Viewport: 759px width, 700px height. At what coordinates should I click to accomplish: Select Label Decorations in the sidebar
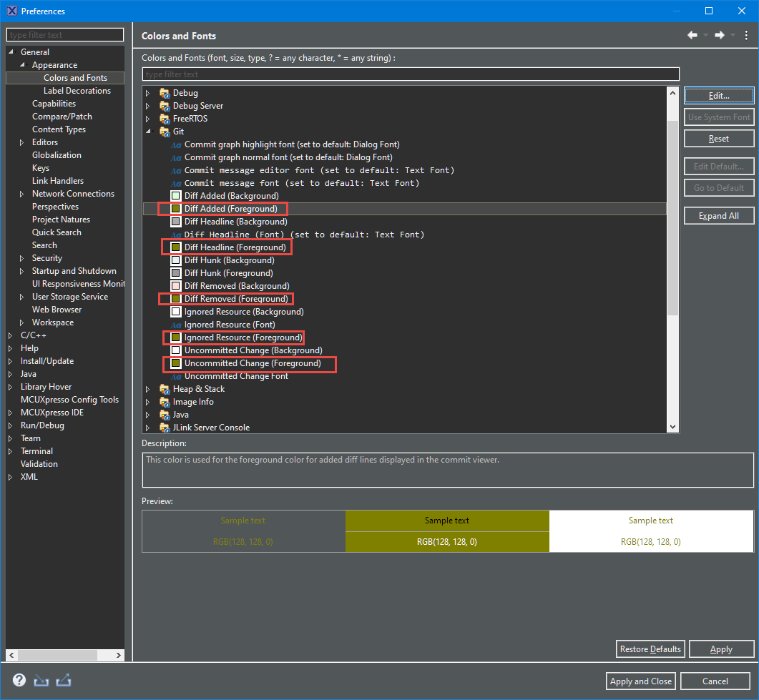pos(77,91)
